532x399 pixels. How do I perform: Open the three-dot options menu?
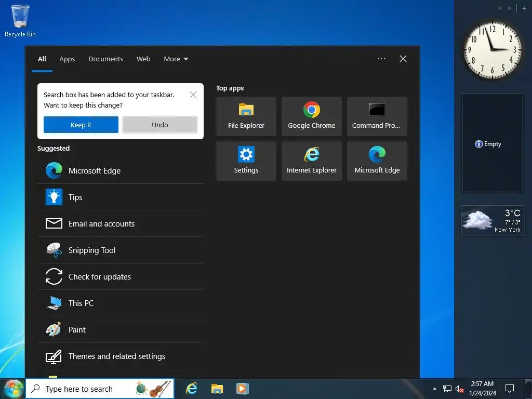(x=381, y=59)
